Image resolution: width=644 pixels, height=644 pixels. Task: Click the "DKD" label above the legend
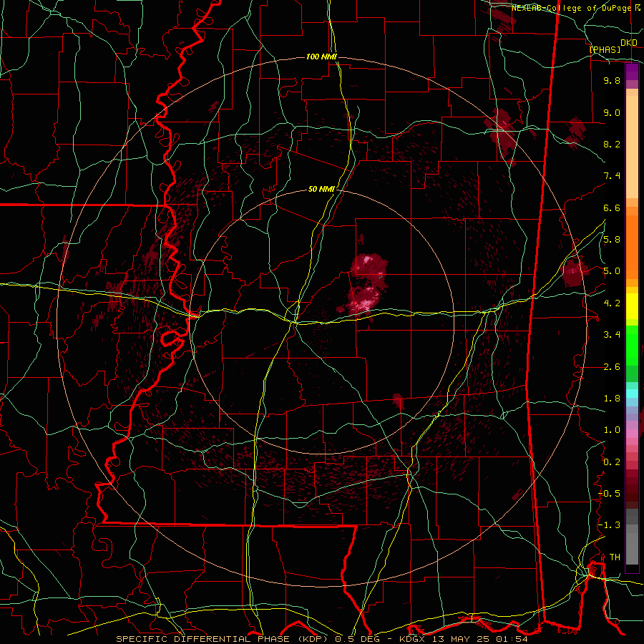(628, 43)
